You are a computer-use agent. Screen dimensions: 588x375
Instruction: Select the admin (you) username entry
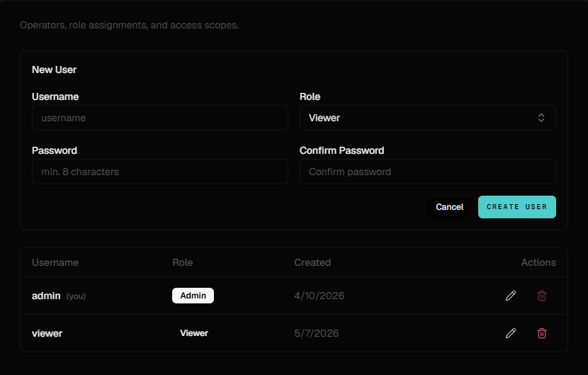tap(59, 296)
